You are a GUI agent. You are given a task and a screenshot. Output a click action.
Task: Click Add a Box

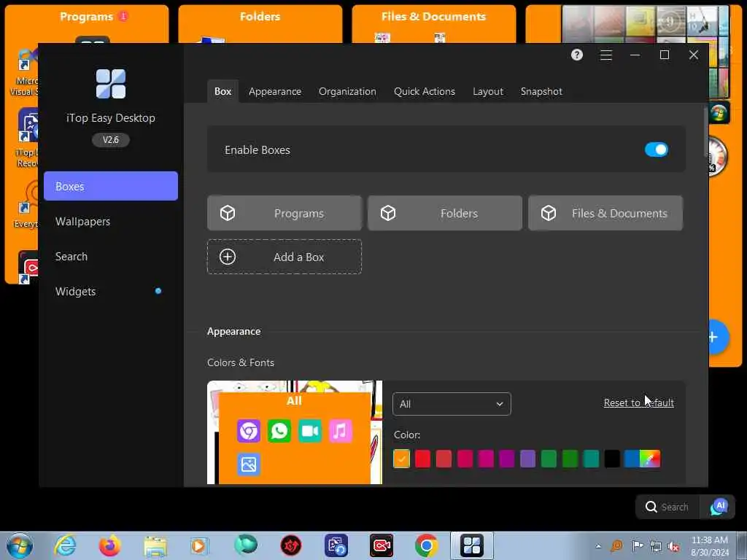coord(285,257)
